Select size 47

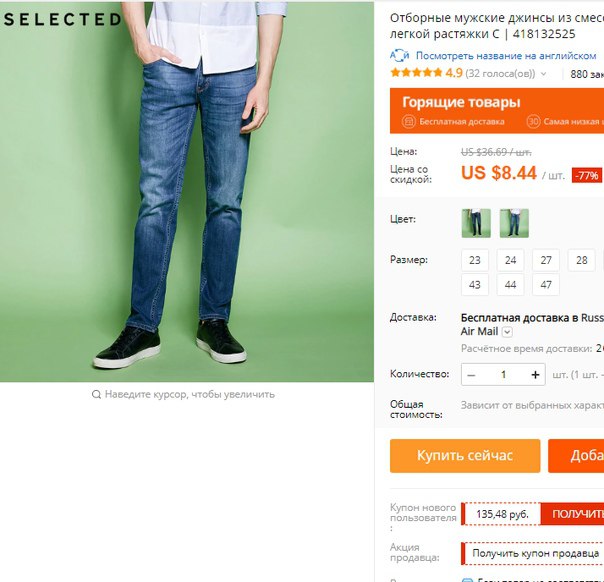(x=546, y=285)
